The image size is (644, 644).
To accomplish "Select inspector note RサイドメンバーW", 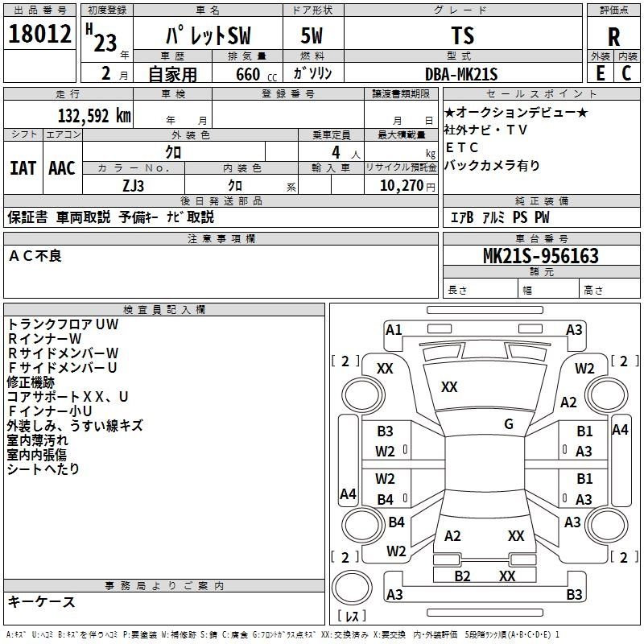I will (x=63, y=353).
